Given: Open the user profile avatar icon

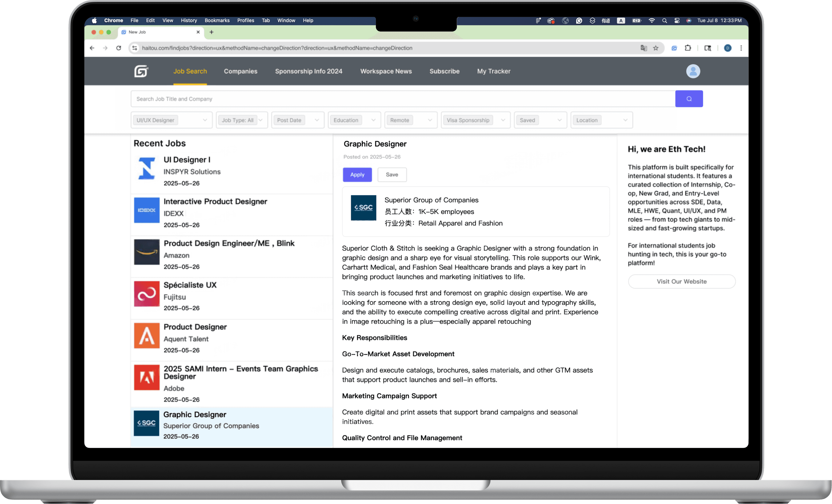Looking at the screenshot, I should pos(693,71).
